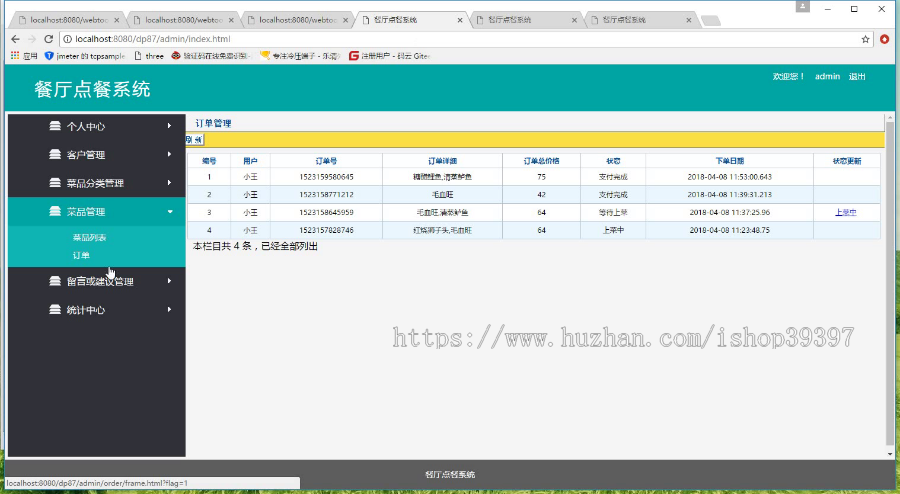Image resolution: width=900 pixels, height=494 pixels.
Task: Click the 本栏目共 4 条 summary text
Action: 255,246
